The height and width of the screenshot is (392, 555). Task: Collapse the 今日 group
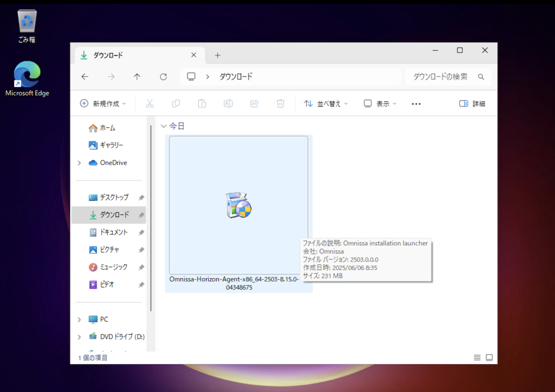pyautogui.click(x=164, y=126)
